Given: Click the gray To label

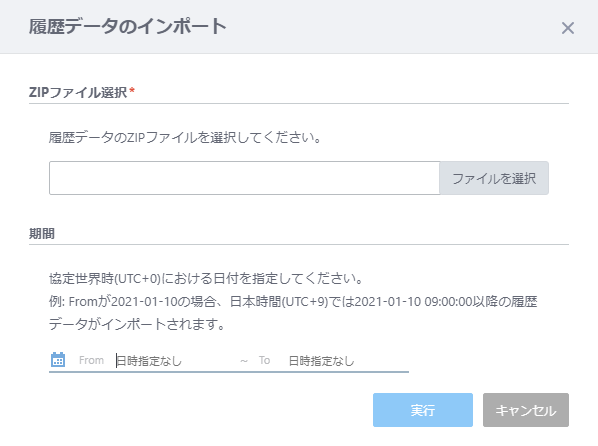Looking at the screenshot, I should pos(264,360).
